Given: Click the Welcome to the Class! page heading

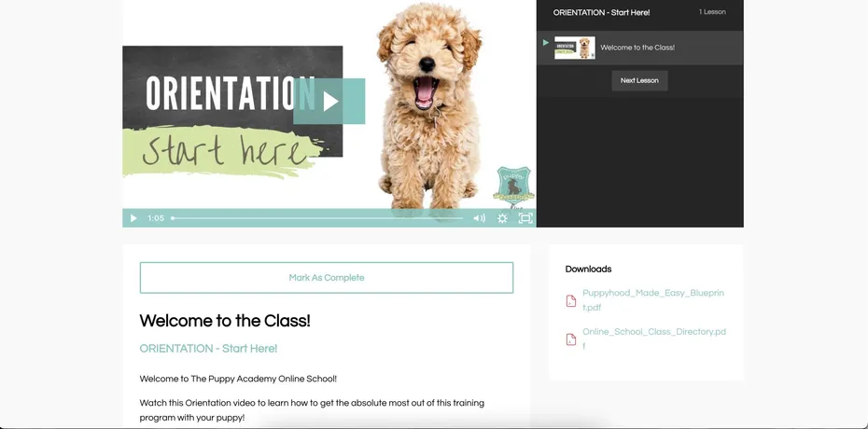Looking at the screenshot, I should [225, 321].
